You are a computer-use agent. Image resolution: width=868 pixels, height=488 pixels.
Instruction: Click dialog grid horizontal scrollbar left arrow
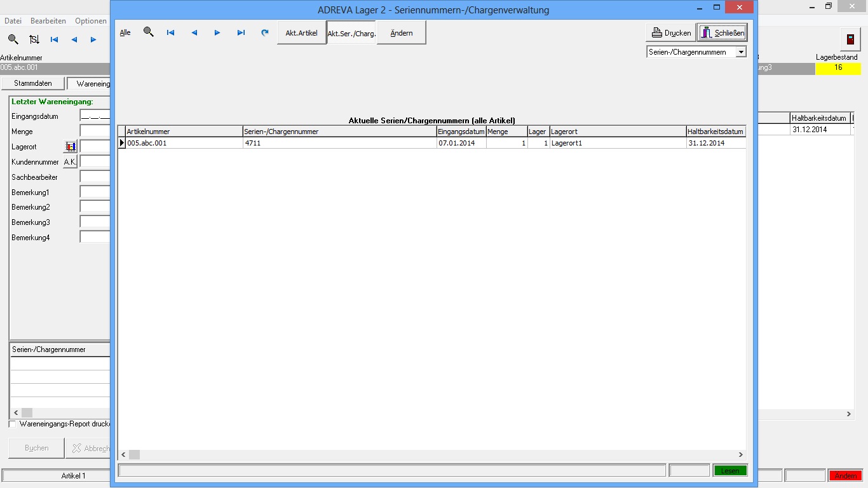pyautogui.click(x=123, y=455)
